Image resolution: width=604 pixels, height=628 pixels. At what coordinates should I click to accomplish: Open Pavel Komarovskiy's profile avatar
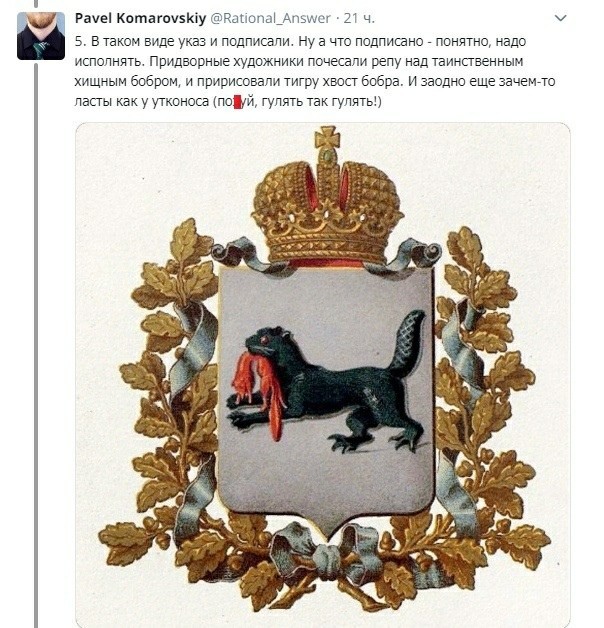pos(41,36)
